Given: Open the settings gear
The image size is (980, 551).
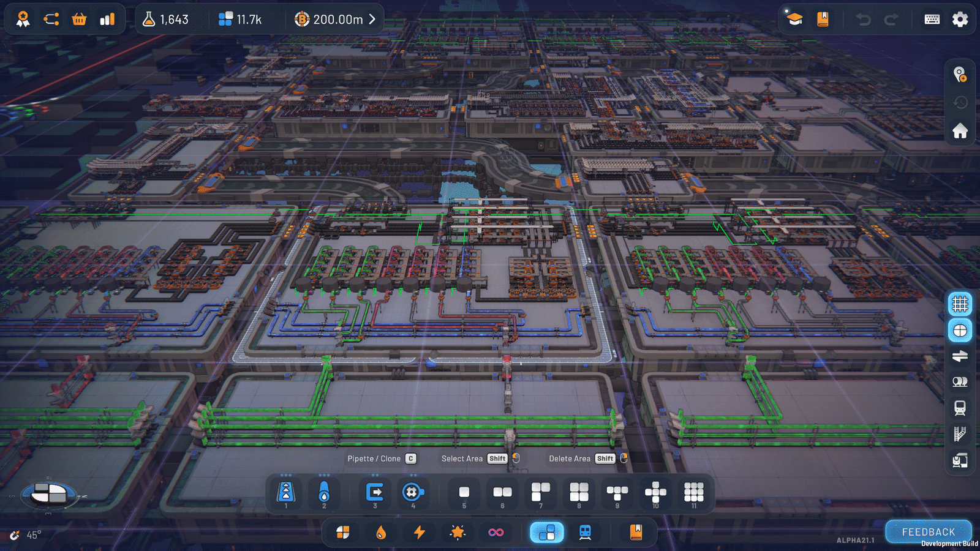Looking at the screenshot, I should click(960, 19).
